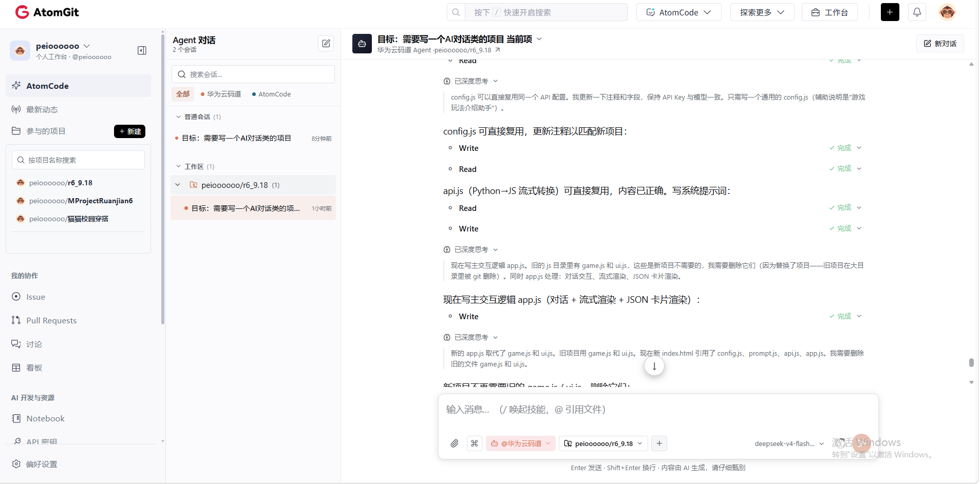Open the 工作台 menu button
The image size is (980, 484).
[830, 12]
